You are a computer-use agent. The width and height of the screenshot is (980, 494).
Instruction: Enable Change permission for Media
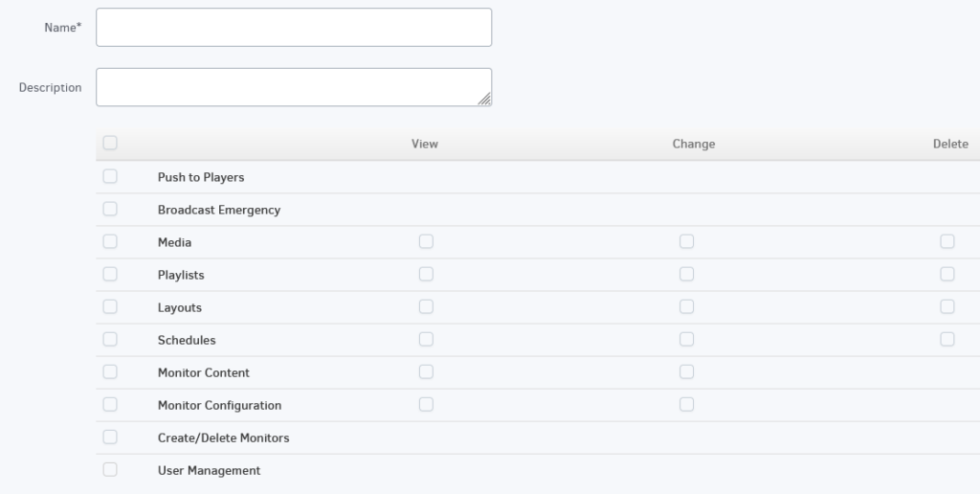[x=687, y=241]
